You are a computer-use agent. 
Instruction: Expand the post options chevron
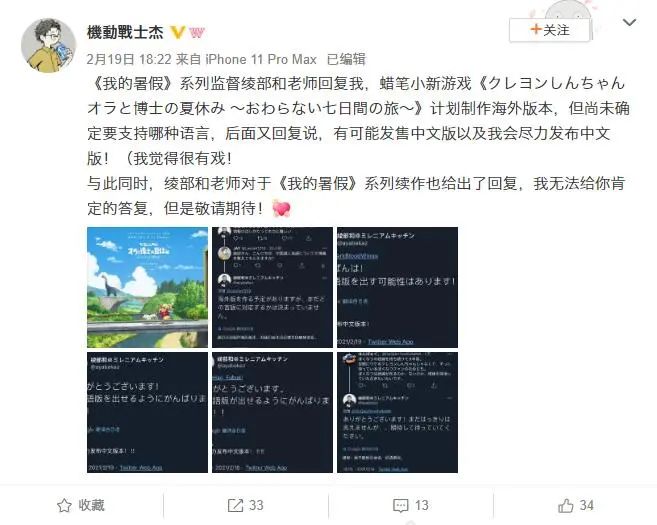tap(629, 22)
